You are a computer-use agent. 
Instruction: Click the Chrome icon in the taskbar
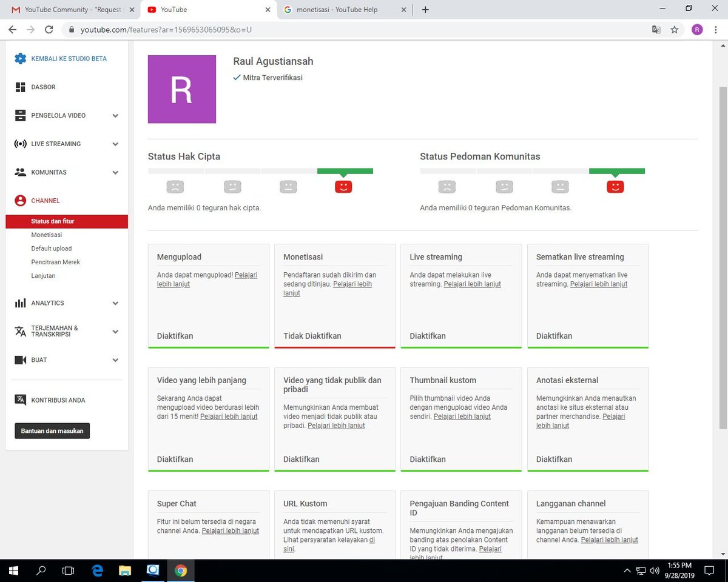coord(181,570)
